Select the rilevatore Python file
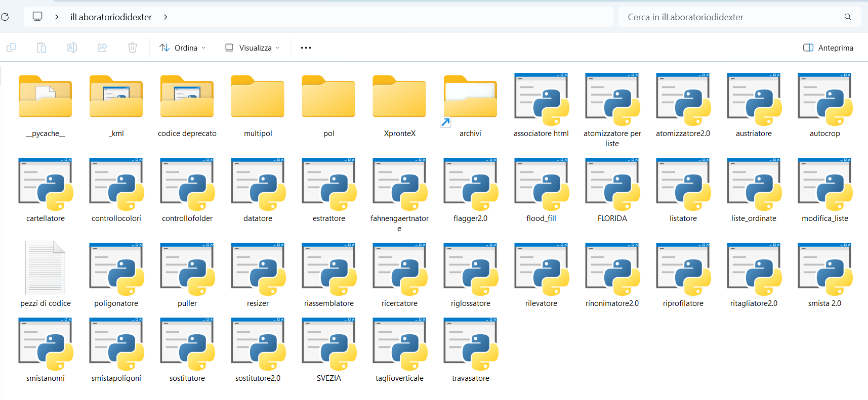This screenshot has height=400, width=868. (542, 276)
